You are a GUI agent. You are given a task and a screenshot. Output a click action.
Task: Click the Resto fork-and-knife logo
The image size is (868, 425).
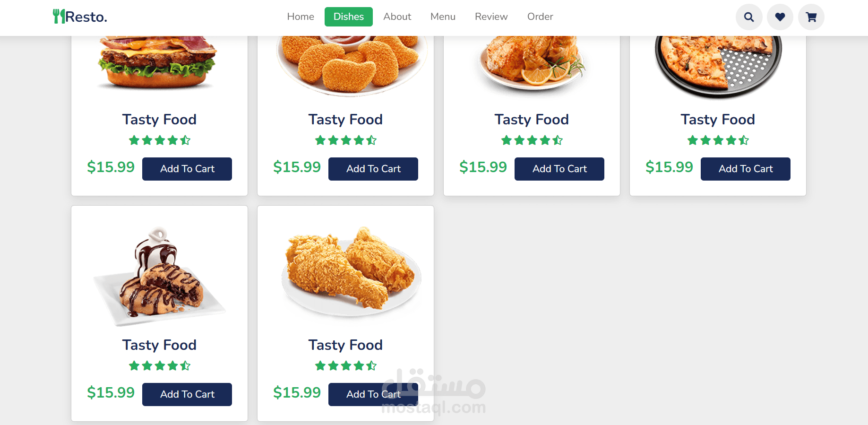pos(80,17)
